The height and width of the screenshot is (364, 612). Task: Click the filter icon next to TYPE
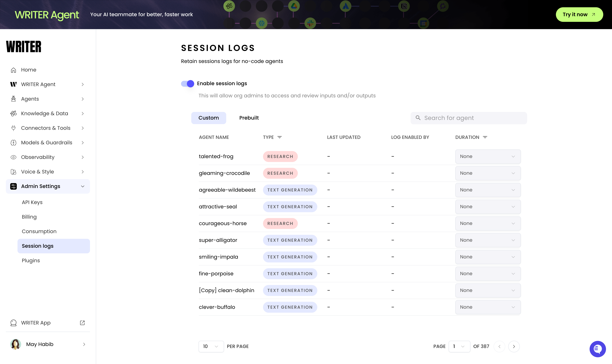coord(280,137)
